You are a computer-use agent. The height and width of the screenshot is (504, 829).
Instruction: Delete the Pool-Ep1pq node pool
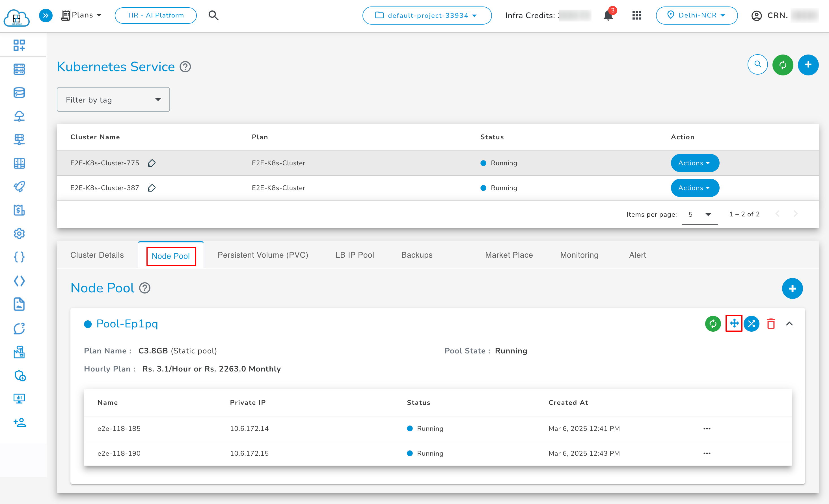771,324
